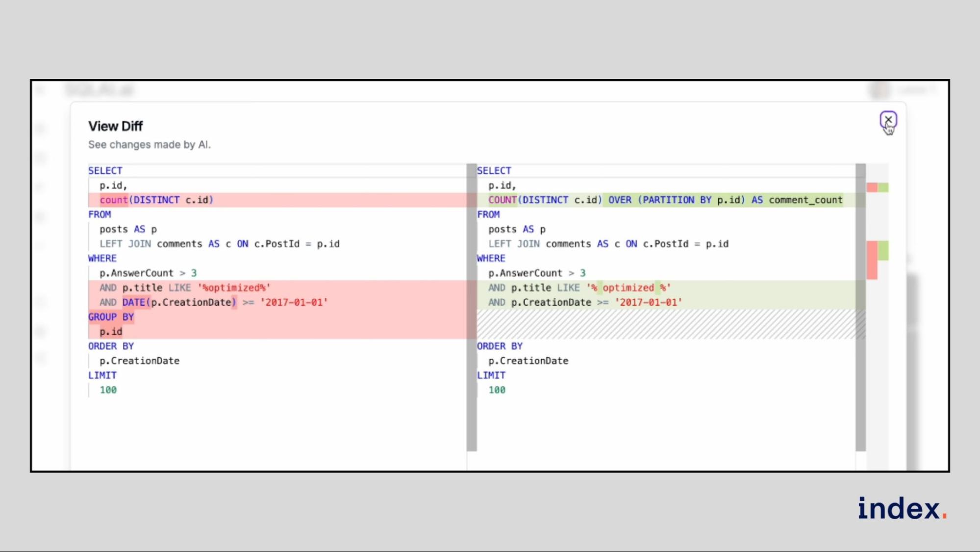The width and height of the screenshot is (980, 552).
Task: Click upper green marker in diff overview
Action: tap(883, 187)
